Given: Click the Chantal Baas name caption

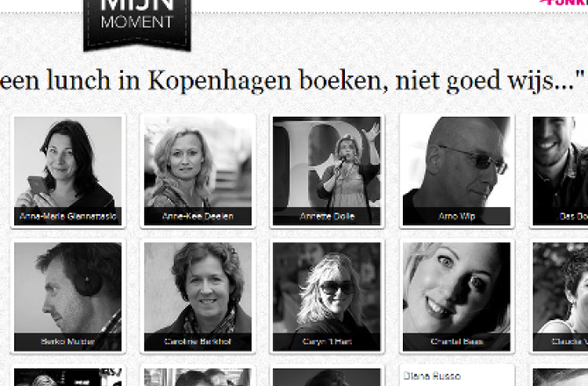Looking at the screenshot, I should (x=456, y=341).
